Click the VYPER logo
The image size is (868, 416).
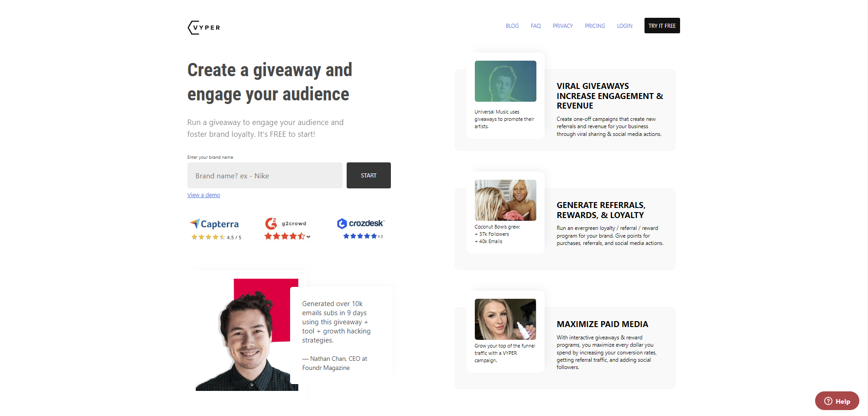pos(203,27)
